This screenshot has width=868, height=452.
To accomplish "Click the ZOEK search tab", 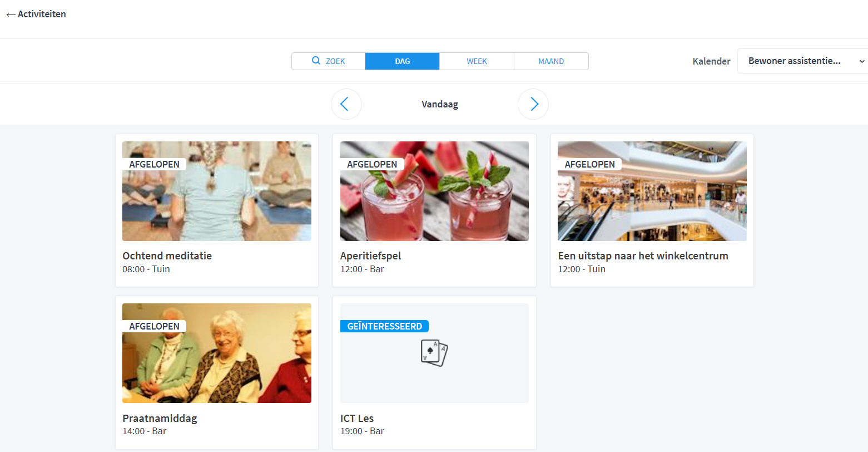I will [328, 61].
